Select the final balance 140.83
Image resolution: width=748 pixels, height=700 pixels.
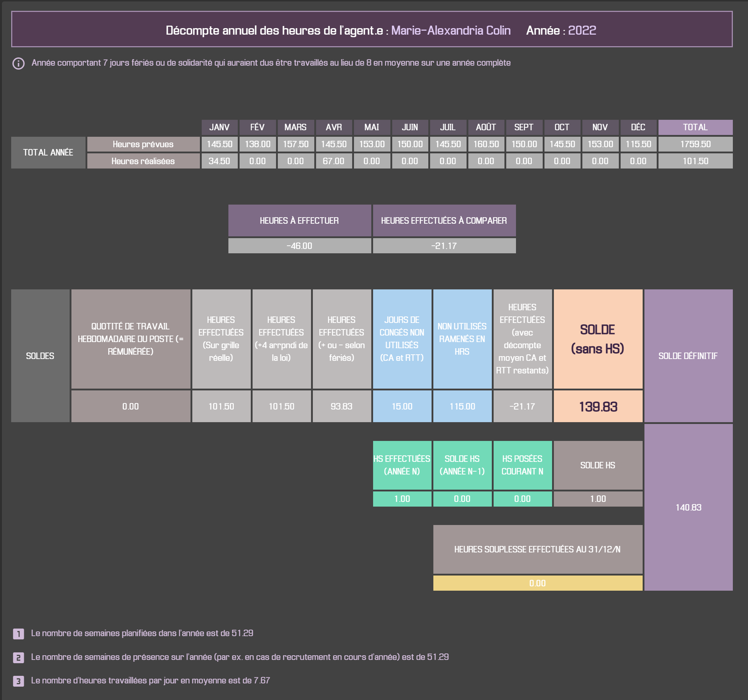click(688, 507)
